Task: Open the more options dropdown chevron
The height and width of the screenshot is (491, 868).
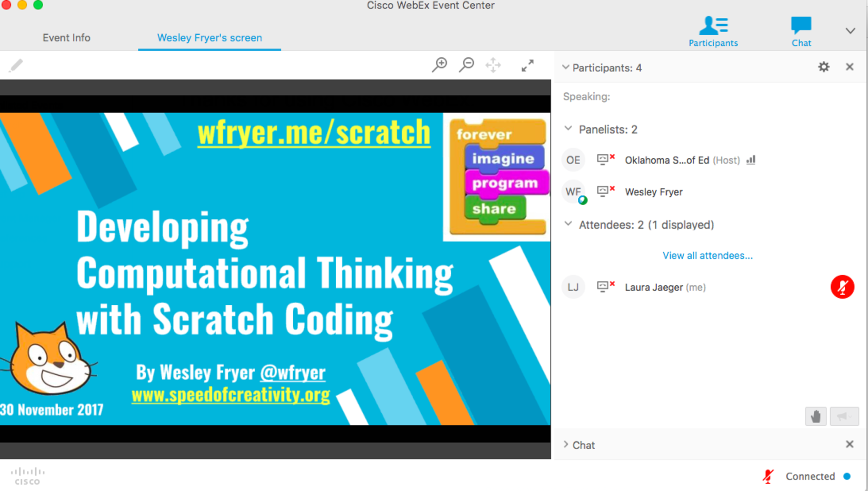Action: click(x=850, y=31)
